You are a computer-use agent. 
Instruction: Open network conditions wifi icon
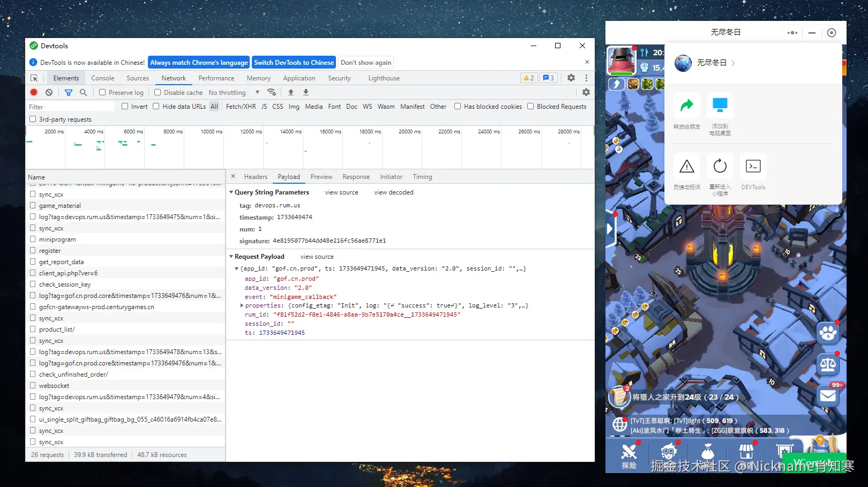pos(272,92)
